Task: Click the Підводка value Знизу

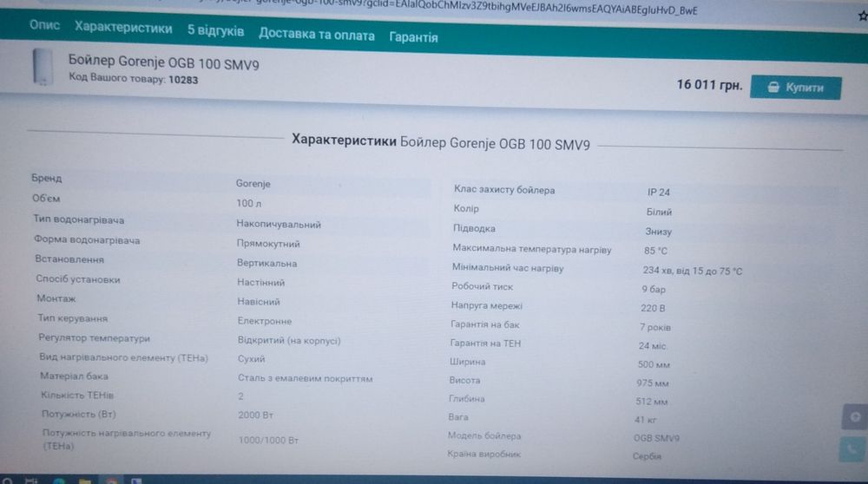Action: point(658,232)
